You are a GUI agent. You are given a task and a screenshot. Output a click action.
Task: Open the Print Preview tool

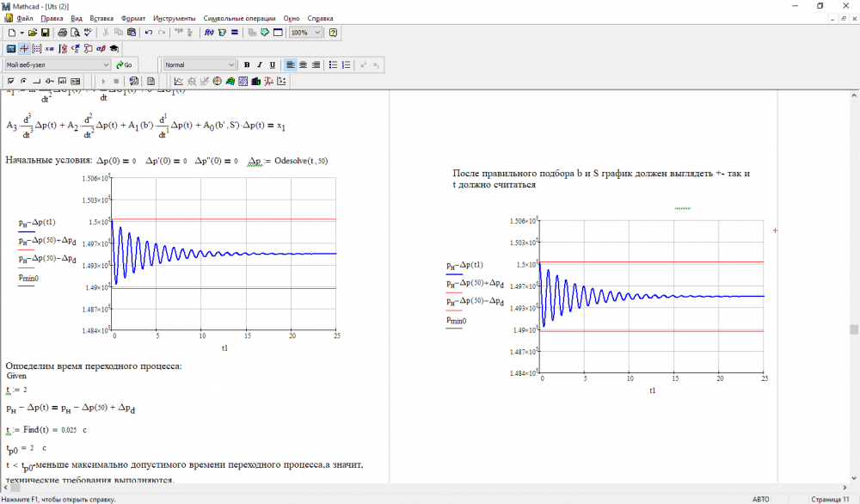pos(75,33)
